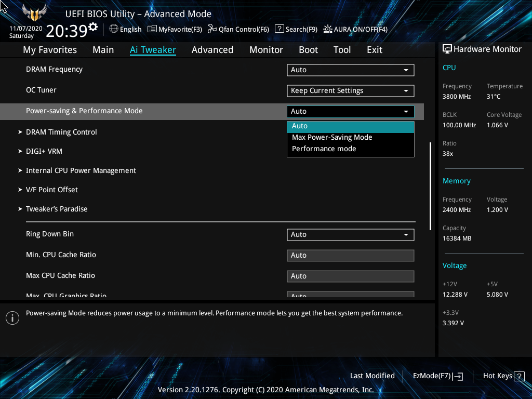Toggle AURA ON/OFF(F4)
The image size is (532, 399).
point(355,29)
